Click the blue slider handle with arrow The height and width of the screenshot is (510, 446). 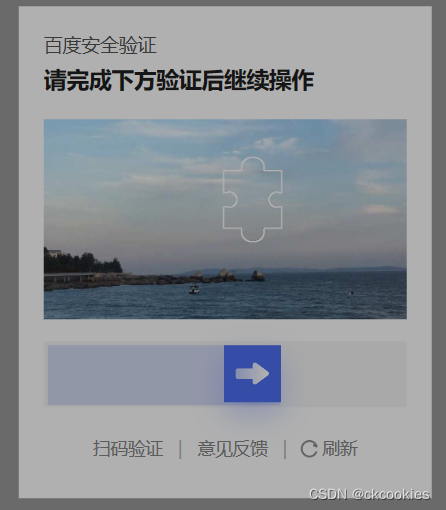pyautogui.click(x=252, y=373)
